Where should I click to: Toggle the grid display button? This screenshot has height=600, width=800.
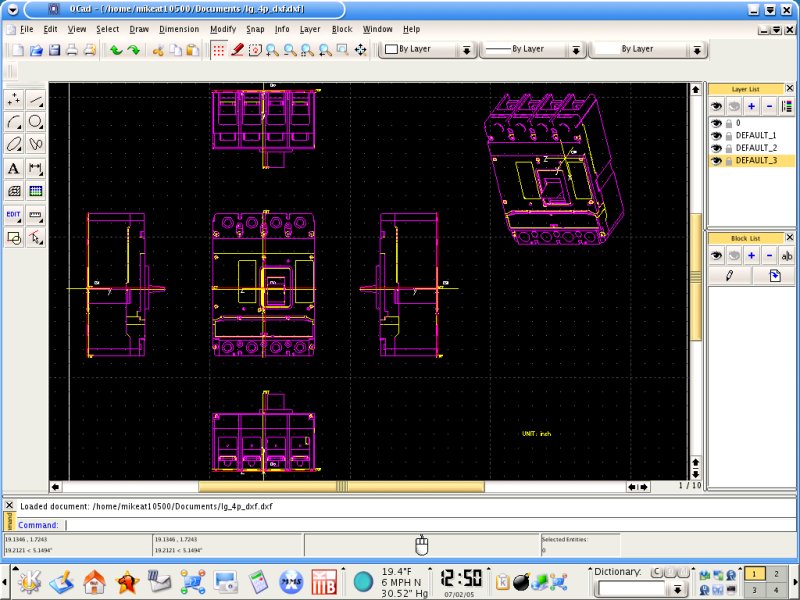click(x=218, y=49)
